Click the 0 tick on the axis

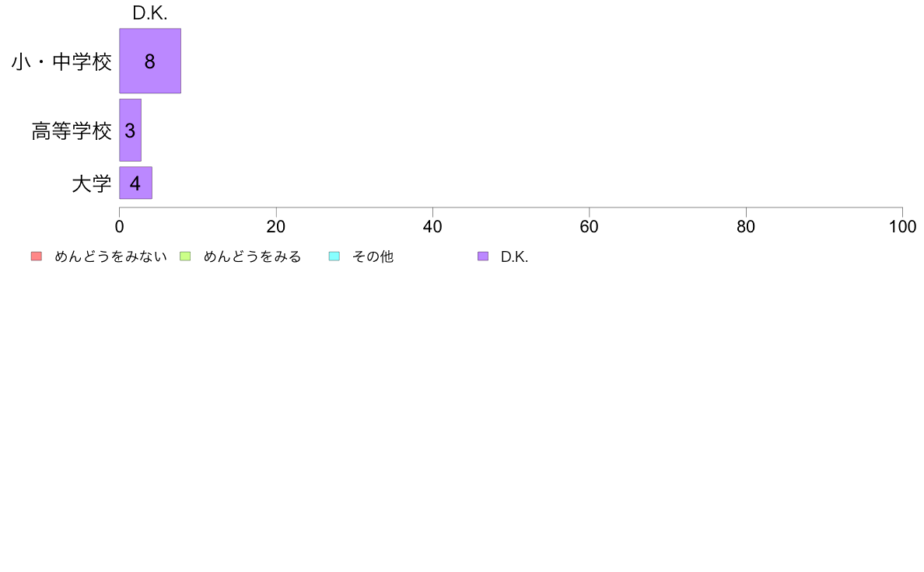(x=120, y=227)
